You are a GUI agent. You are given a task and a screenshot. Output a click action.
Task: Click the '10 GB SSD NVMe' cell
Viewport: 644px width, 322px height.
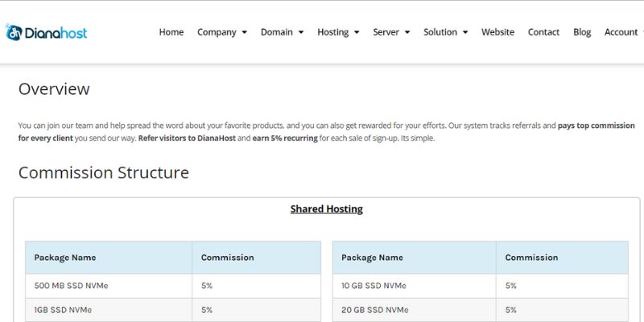click(x=415, y=286)
